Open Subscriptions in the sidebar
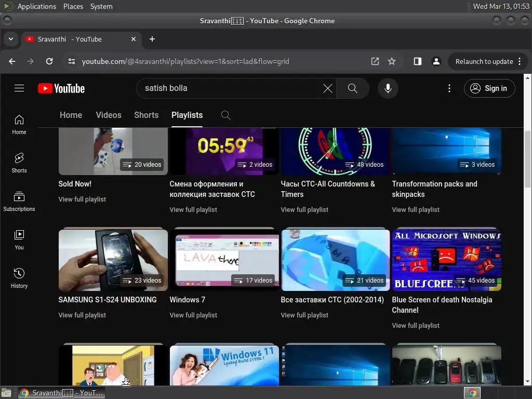This screenshot has width=532, height=399. pos(19,202)
